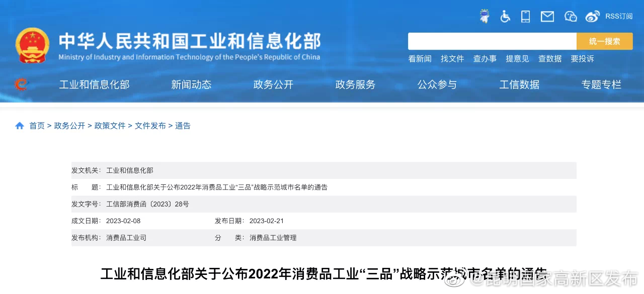Click the red gear 'e' government logo

pyautogui.click(x=21, y=84)
